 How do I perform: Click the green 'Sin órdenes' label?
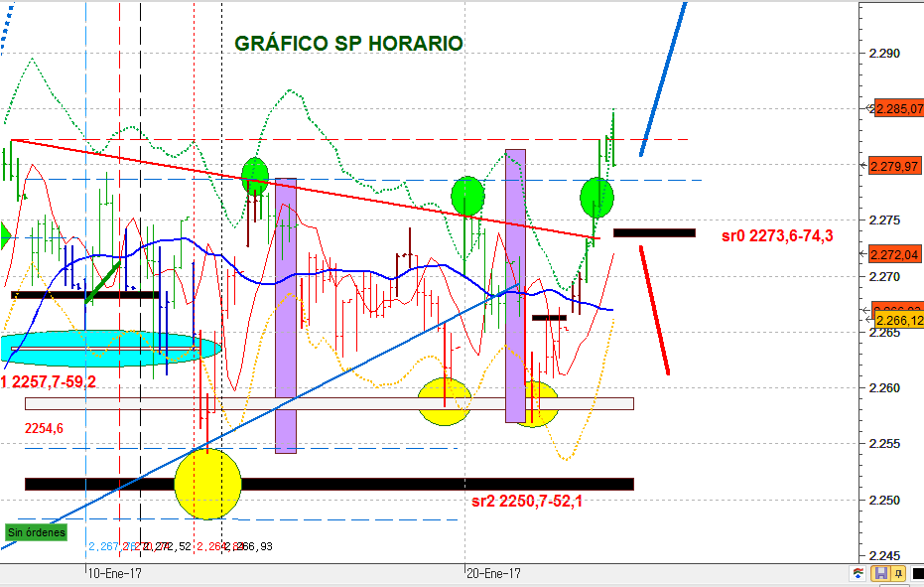click(36, 532)
